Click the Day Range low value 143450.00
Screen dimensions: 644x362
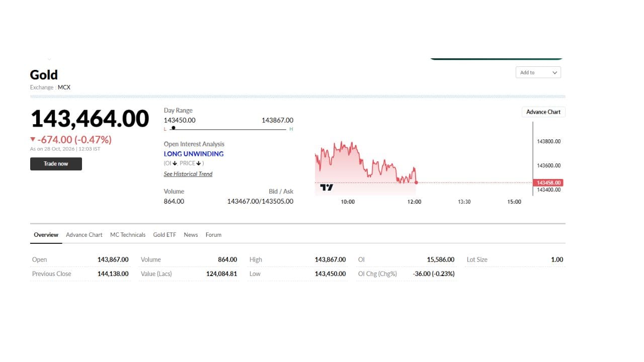tap(180, 120)
